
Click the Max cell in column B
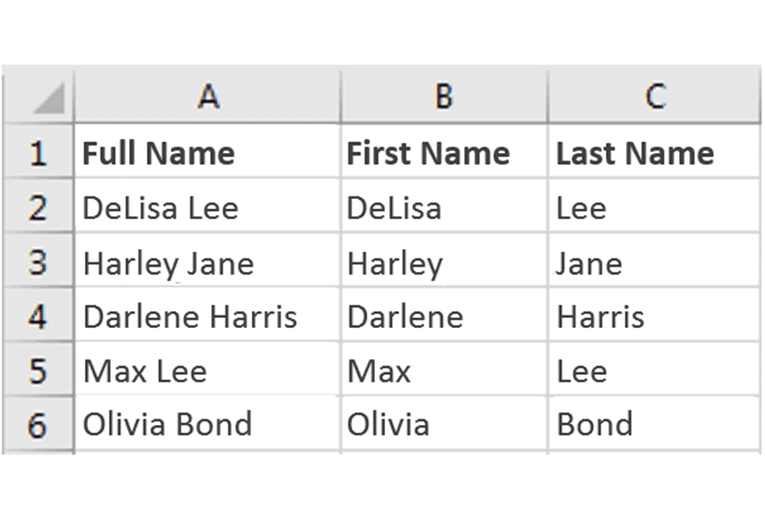point(445,371)
